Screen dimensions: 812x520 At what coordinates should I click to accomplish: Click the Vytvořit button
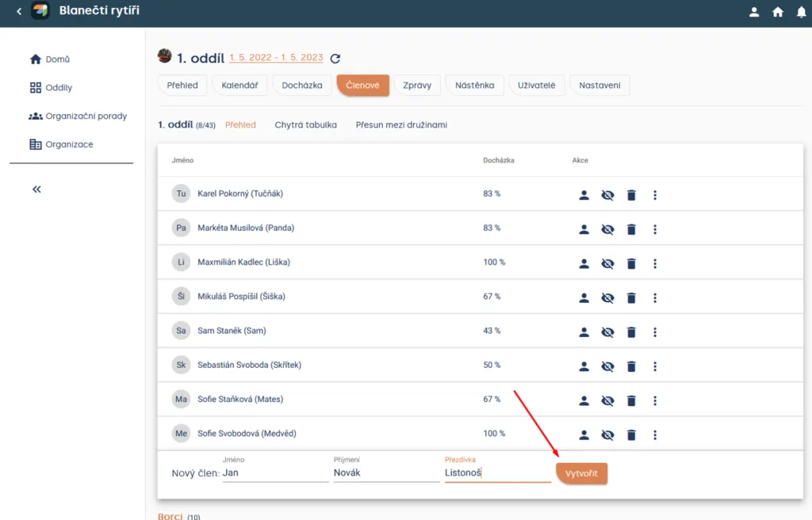pyautogui.click(x=581, y=473)
